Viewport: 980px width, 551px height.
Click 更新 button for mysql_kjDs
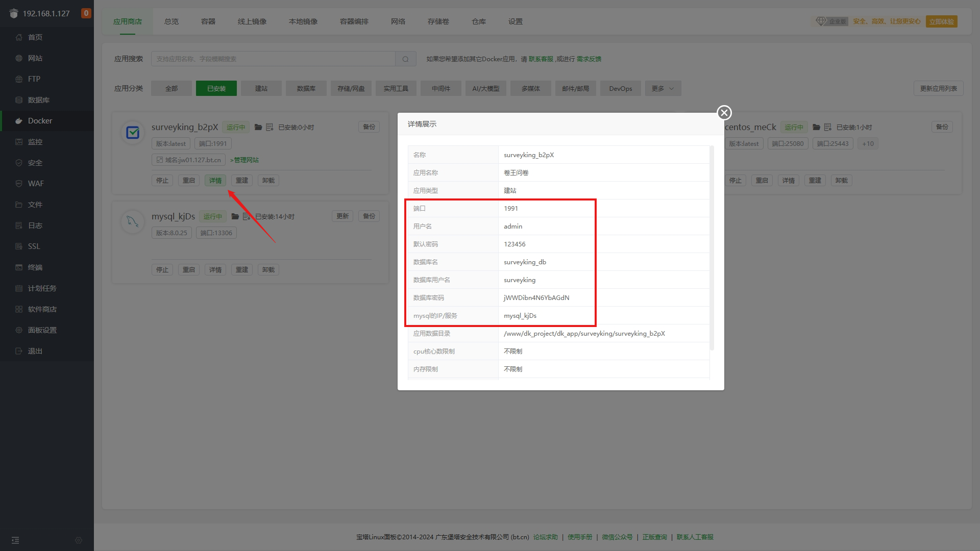pyautogui.click(x=342, y=216)
